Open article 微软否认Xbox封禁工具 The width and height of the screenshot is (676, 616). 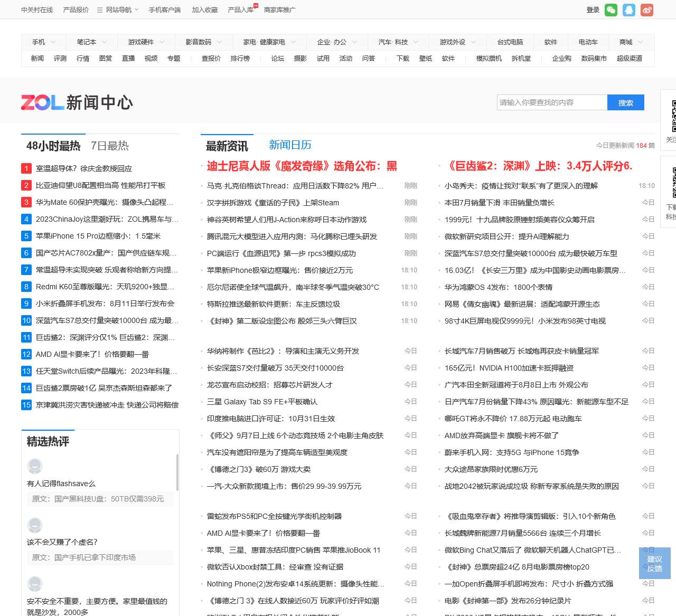(275, 567)
